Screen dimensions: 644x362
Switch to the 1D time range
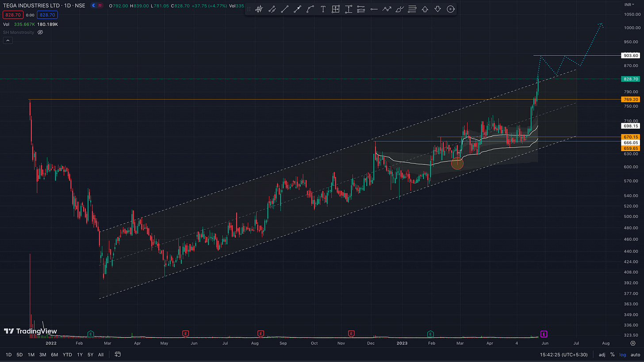pos(8,354)
